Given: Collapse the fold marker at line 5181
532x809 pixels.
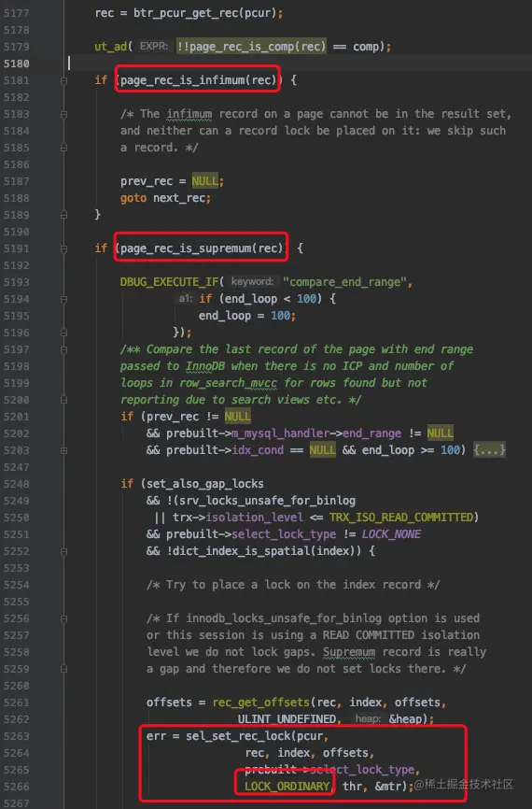Looking at the screenshot, I should pyautogui.click(x=63, y=80).
